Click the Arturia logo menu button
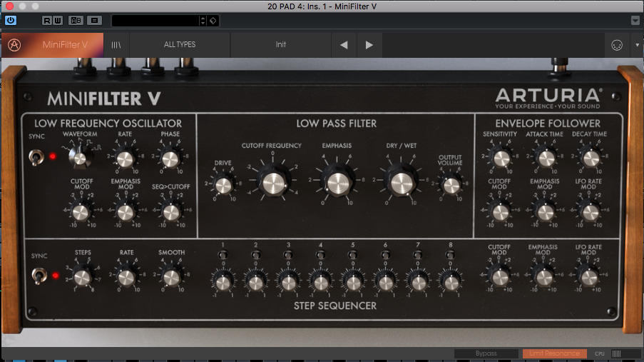The image size is (644, 362). point(14,45)
